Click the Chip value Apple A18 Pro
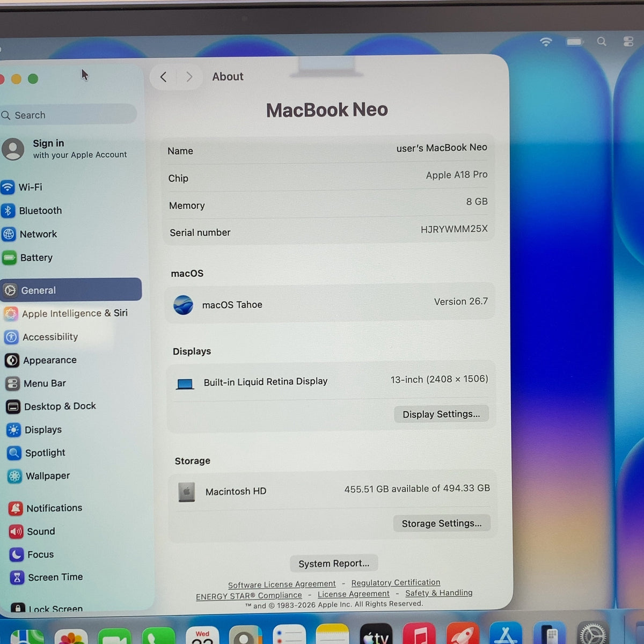Screen dimensions: 644x644 [x=457, y=175]
